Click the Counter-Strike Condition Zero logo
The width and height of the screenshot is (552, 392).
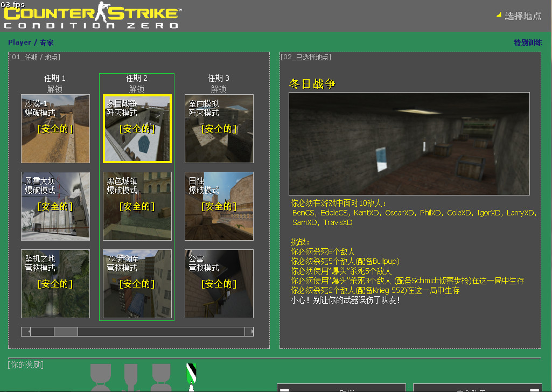pos(93,16)
